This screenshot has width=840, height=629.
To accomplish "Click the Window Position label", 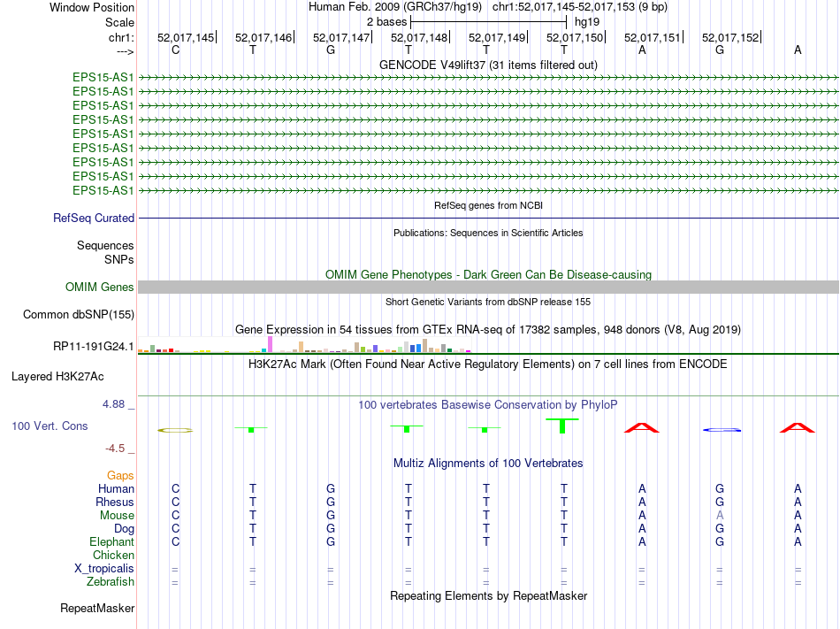I will tap(92, 7).
